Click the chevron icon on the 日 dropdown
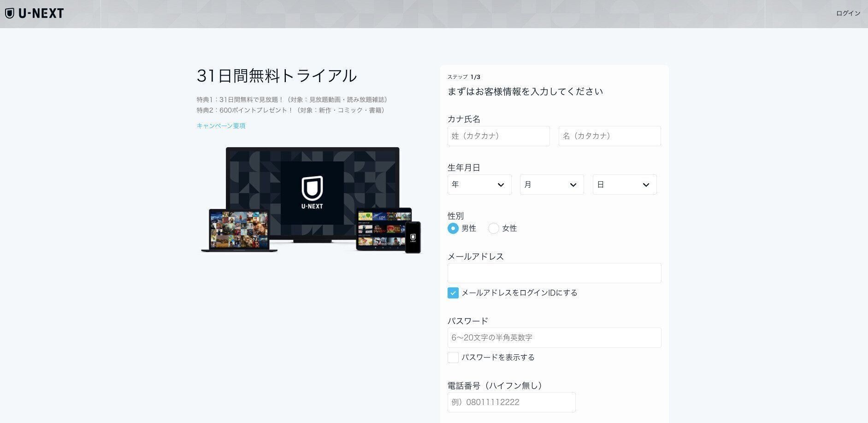Screen dimensions: 868x423 click(x=646, y=185)
